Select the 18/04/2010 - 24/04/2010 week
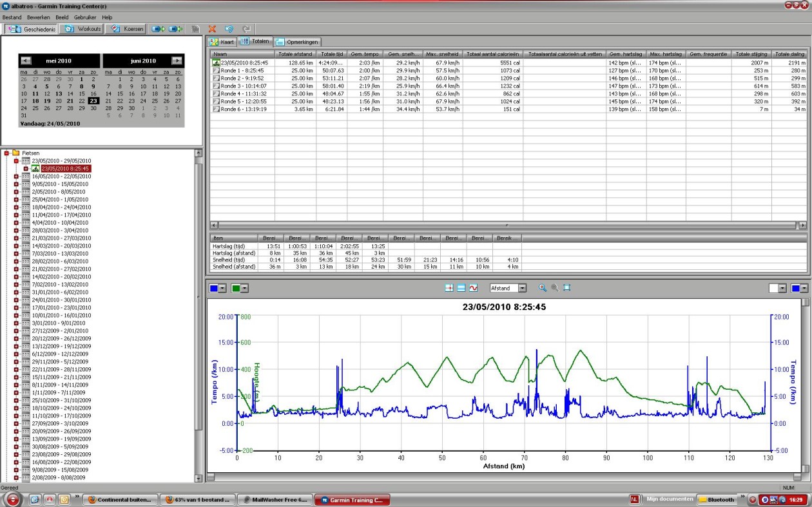This screenshot has height=507, width=812. coord(61,207)
